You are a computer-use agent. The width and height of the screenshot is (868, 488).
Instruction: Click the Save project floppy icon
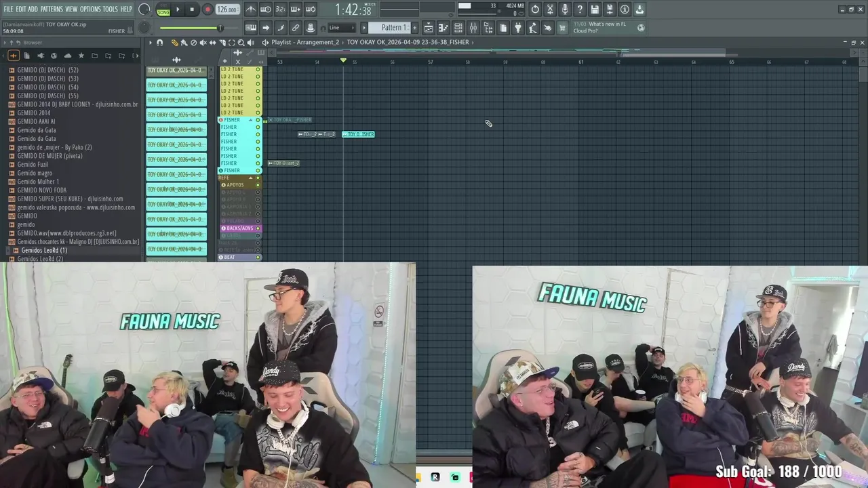tap(595, 9)
